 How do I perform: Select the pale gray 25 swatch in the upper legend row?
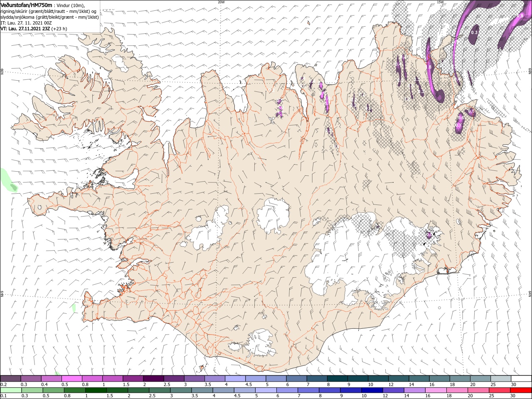click(x=501, y=379)
